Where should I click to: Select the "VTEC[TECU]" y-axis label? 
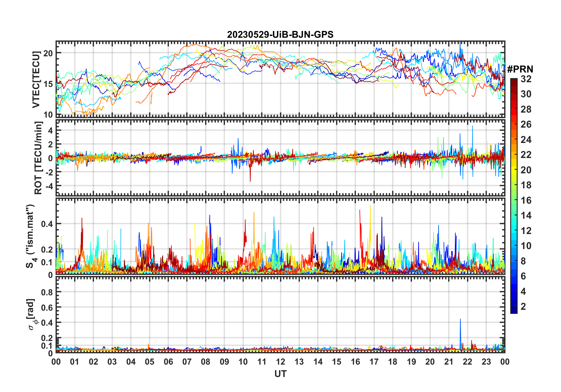tap(36, 80)
